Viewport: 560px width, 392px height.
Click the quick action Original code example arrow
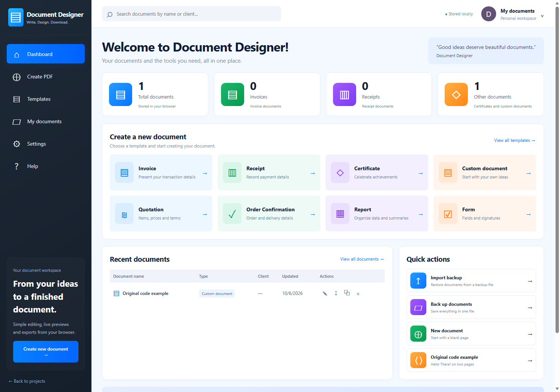[530, 361]
